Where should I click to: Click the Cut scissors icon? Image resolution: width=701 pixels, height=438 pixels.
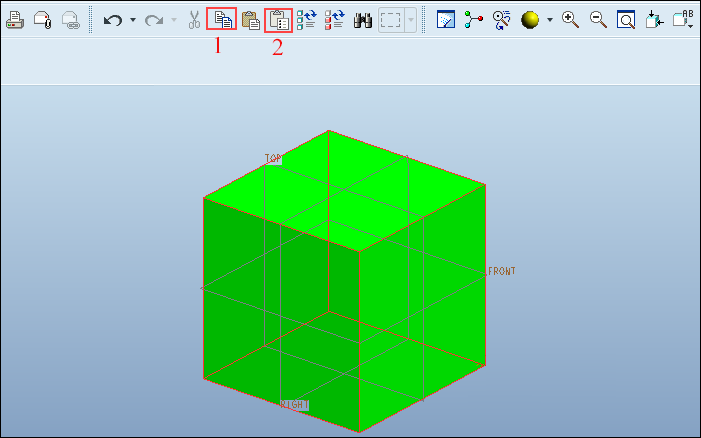pos(194,20)
